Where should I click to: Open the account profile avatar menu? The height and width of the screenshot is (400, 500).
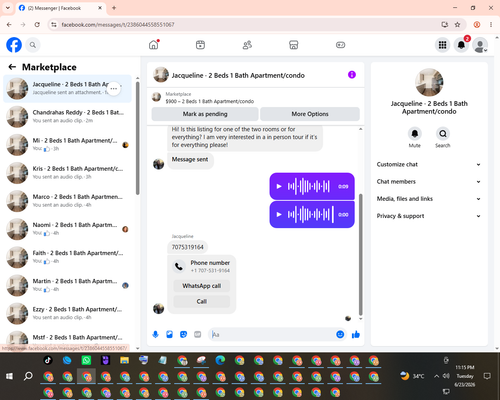tap(480, 45)
